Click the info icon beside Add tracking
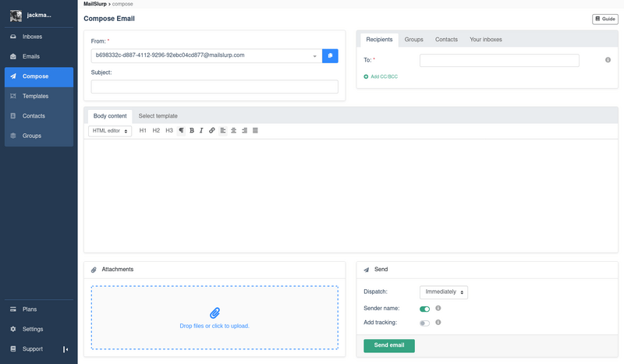 pos(438,322)
